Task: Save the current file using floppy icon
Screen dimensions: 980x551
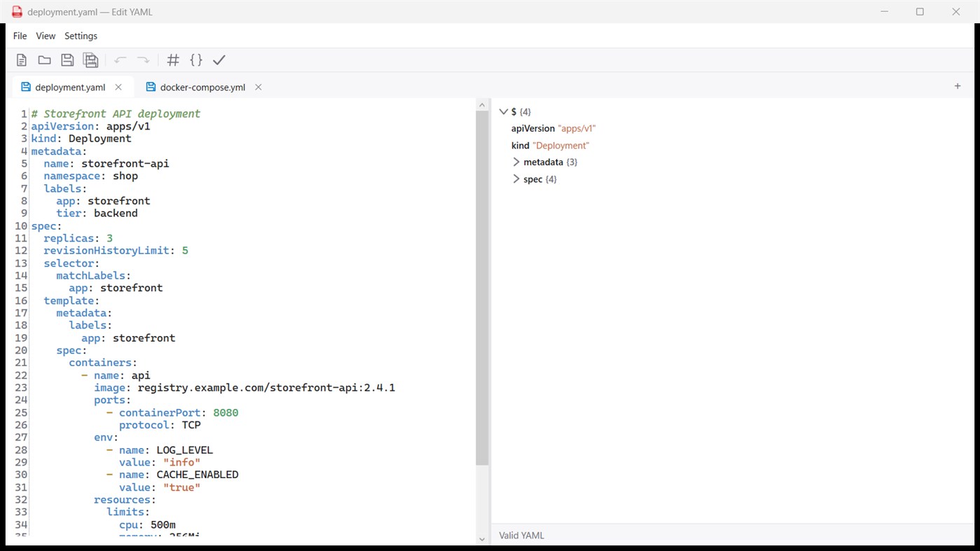Action: click(x=67, y=60)
